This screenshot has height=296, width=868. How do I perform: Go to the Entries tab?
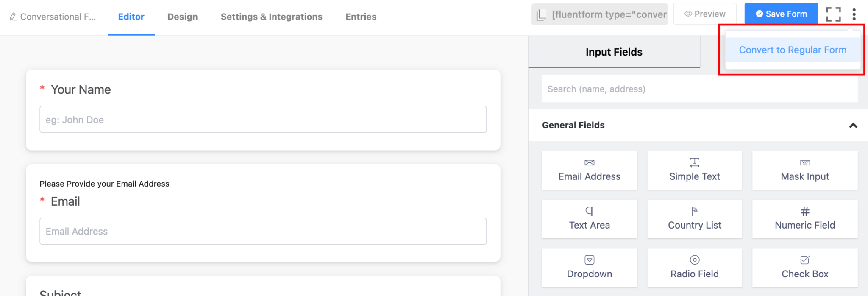point(361,17)
